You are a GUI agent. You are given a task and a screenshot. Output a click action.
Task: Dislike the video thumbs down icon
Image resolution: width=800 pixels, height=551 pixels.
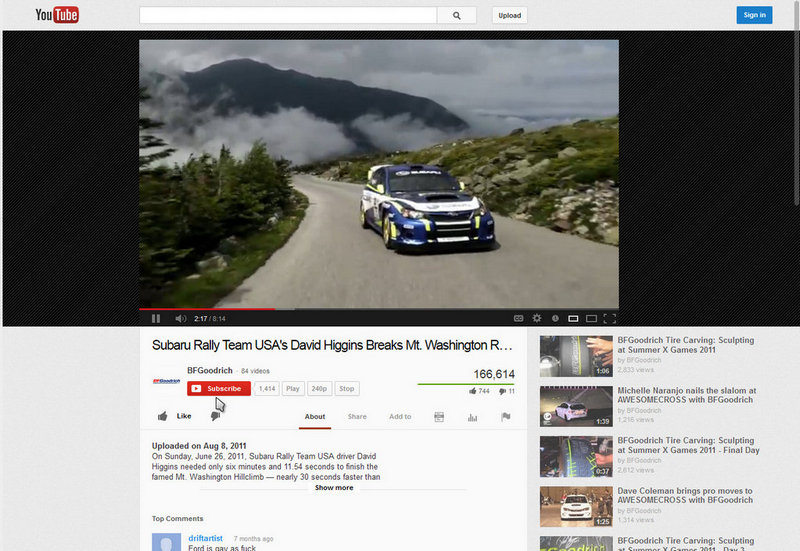pos(215,416)
